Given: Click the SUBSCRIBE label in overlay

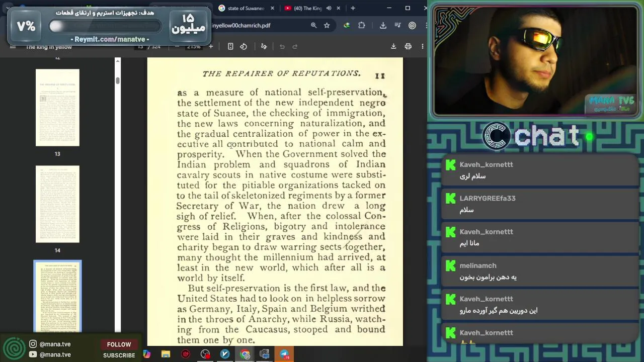Looking at the screenshot, I should click(119, 355).
